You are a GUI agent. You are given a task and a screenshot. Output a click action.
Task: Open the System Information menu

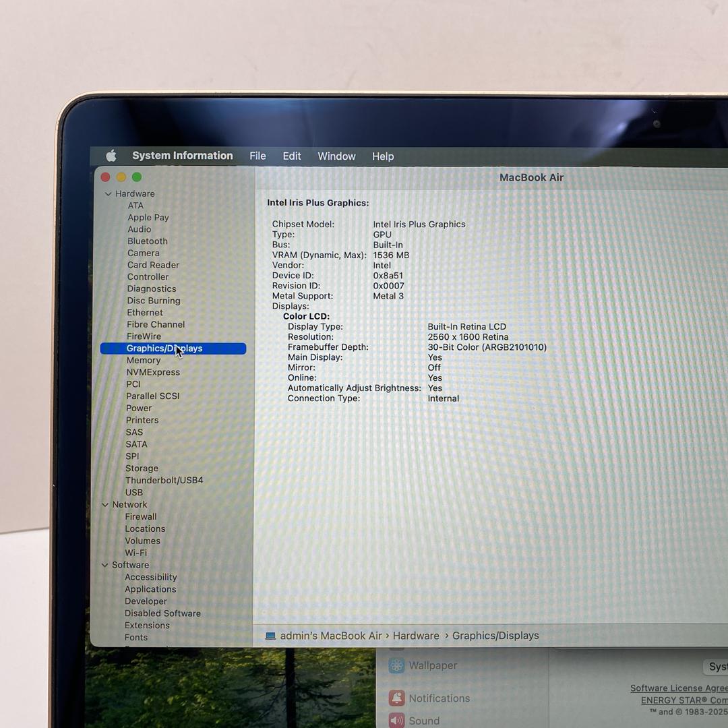click(x=183, y=156)
